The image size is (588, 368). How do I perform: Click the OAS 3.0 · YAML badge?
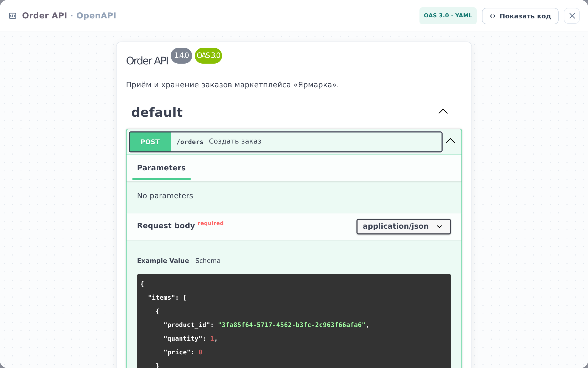(448, 16)
